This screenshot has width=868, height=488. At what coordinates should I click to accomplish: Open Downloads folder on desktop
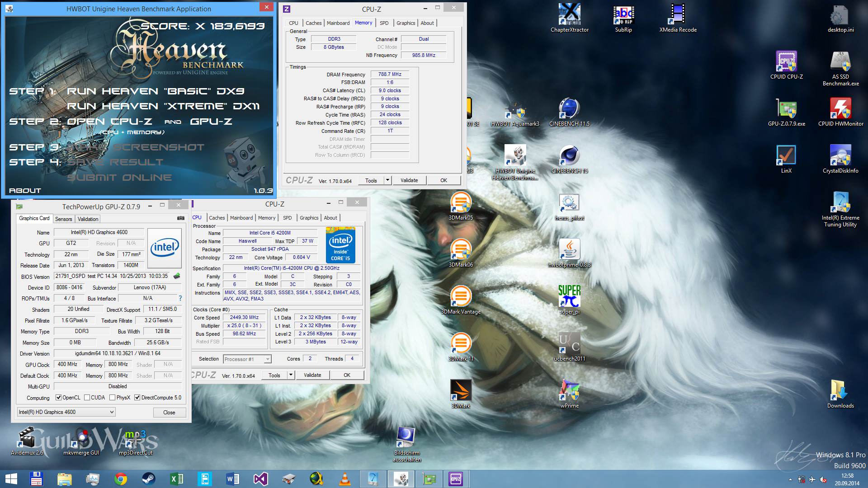pyautogui.click(x=840, y=394)
